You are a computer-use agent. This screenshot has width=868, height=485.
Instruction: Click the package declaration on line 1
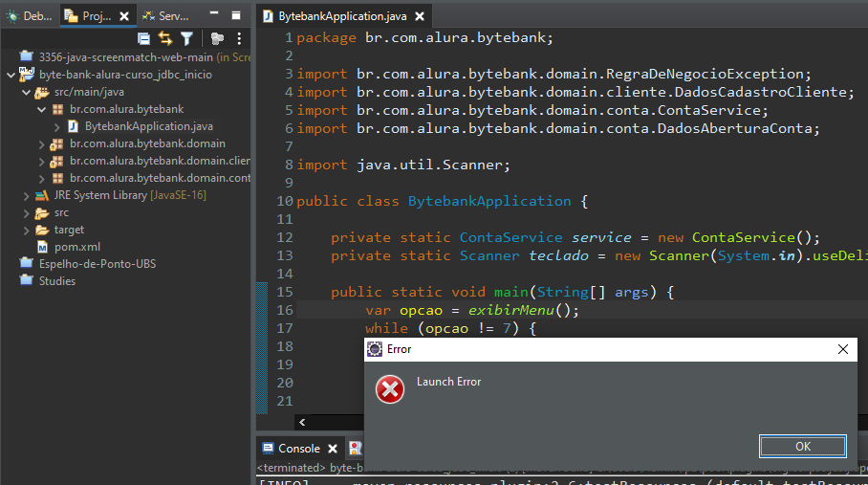point(424,37)
